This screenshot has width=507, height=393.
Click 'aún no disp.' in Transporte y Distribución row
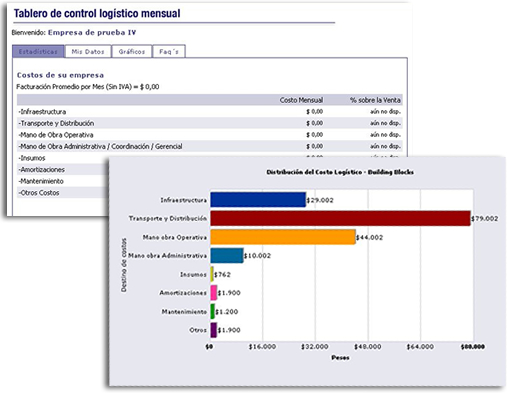click(x=385, y=123)
